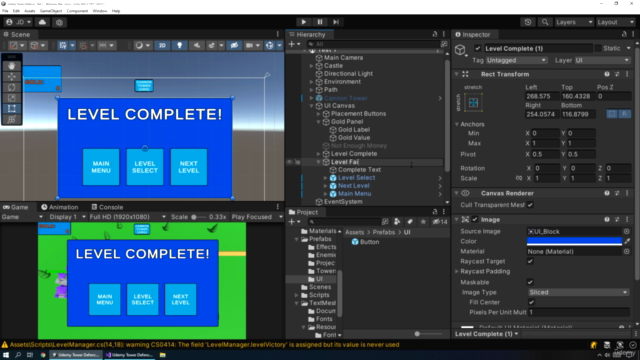
Task: Open the undo history icon
Action: point(528,22)
